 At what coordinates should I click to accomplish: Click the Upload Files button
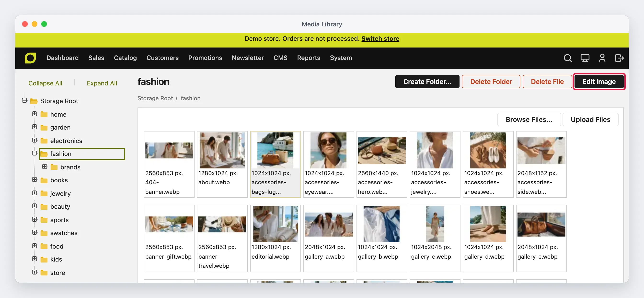590,119
